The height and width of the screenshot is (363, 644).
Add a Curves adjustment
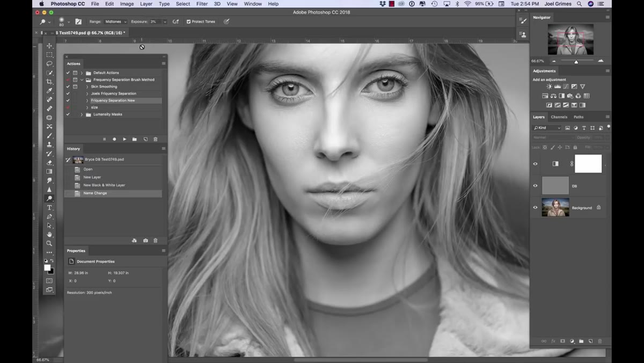(566, 86)
